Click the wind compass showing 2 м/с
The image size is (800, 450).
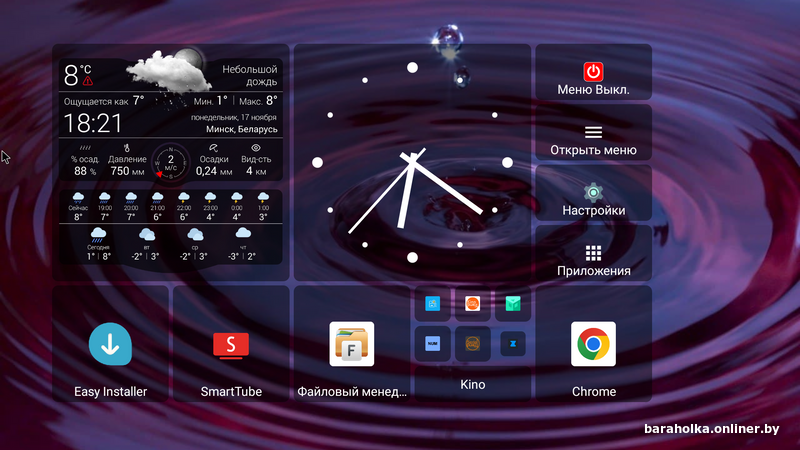[171, 163]
